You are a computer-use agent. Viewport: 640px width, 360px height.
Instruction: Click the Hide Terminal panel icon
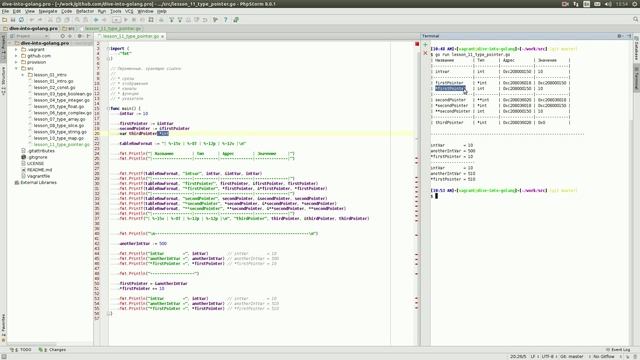point(629,36)
